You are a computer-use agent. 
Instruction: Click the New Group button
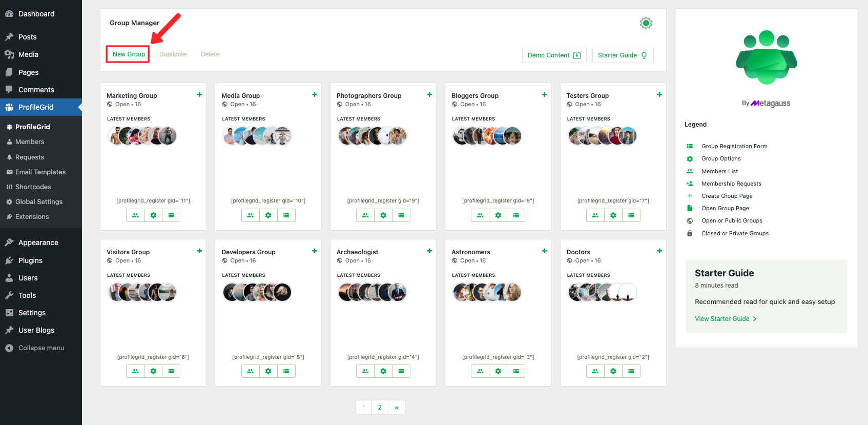[x=128, y=54]
